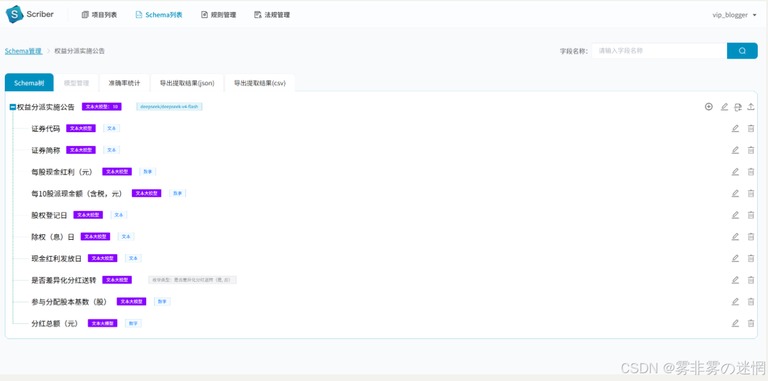
Task: Click the upload/export icon on root row
Action: point(751,107)
